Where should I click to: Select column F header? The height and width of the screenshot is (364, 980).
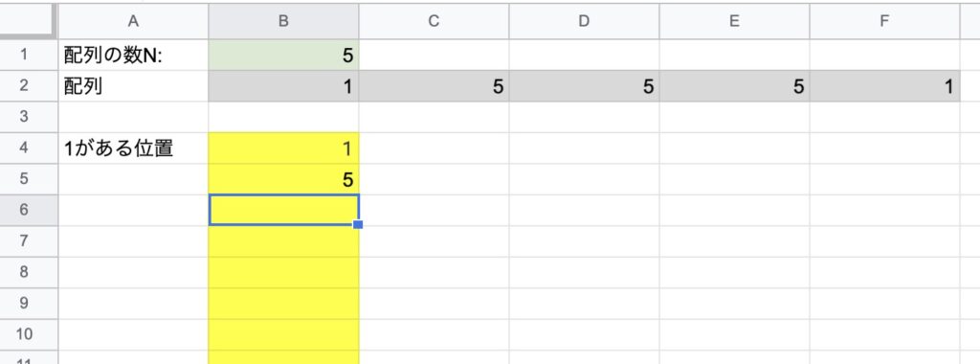(884, 21)
